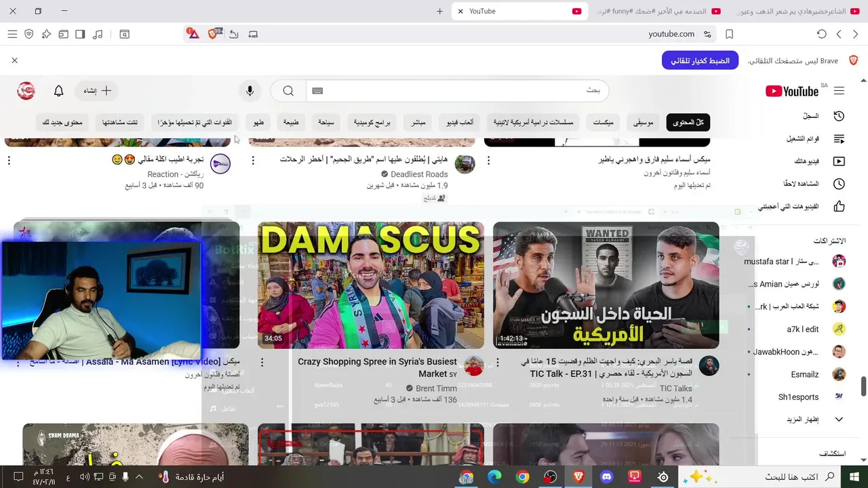Open Sh1esports subscription channel
Screen dimensions: 868x488
[x=810, y=397]
